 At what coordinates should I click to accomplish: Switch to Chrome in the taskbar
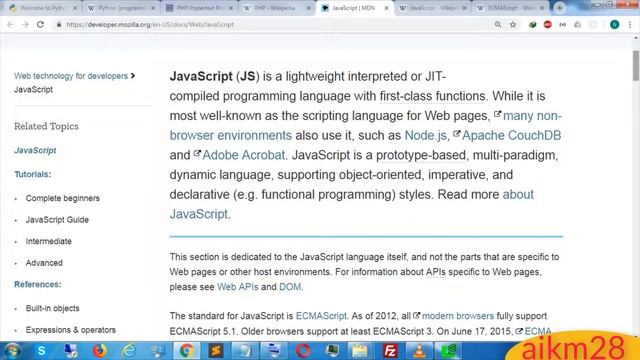(x=187, y=351)
